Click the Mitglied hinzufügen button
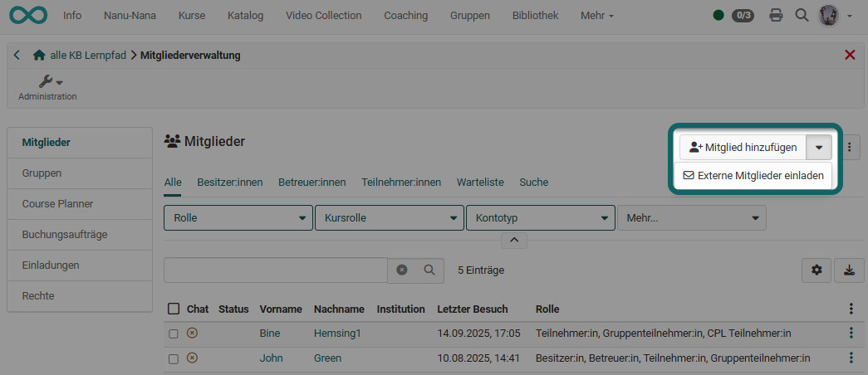This screenshot has width=868, height=375. point(743,147)
